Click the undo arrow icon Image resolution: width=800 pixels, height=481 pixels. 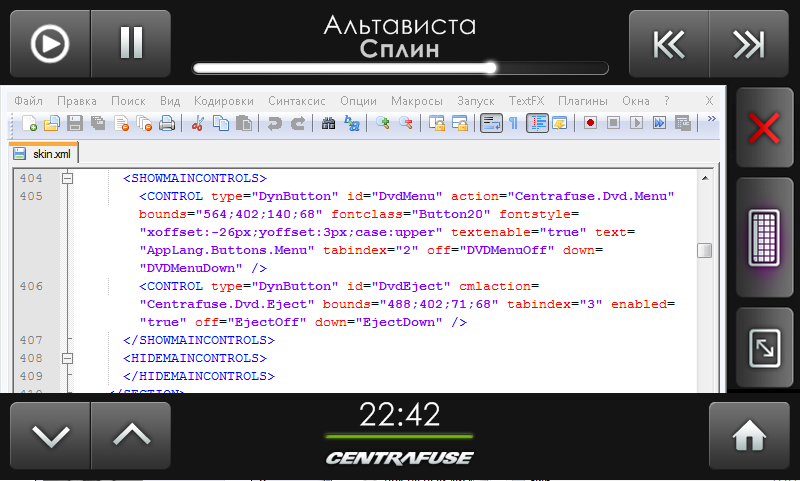click(x=273, y=124)
